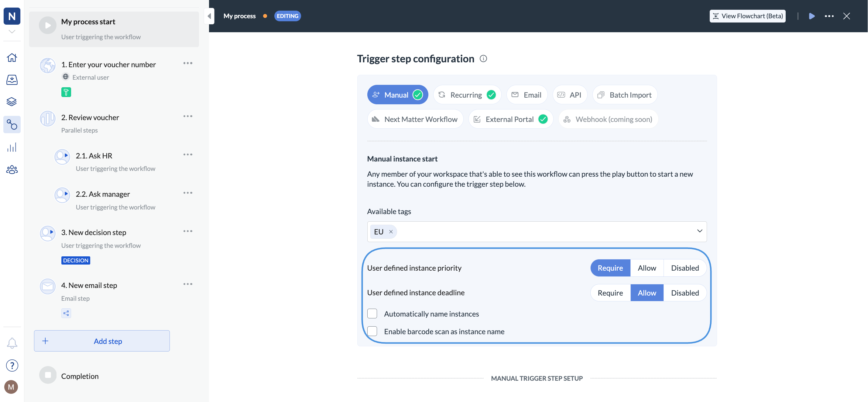The width and height of the screenshot is (868, 402).
Task: Open the team members icon
Action: click(x=12, y=169)
